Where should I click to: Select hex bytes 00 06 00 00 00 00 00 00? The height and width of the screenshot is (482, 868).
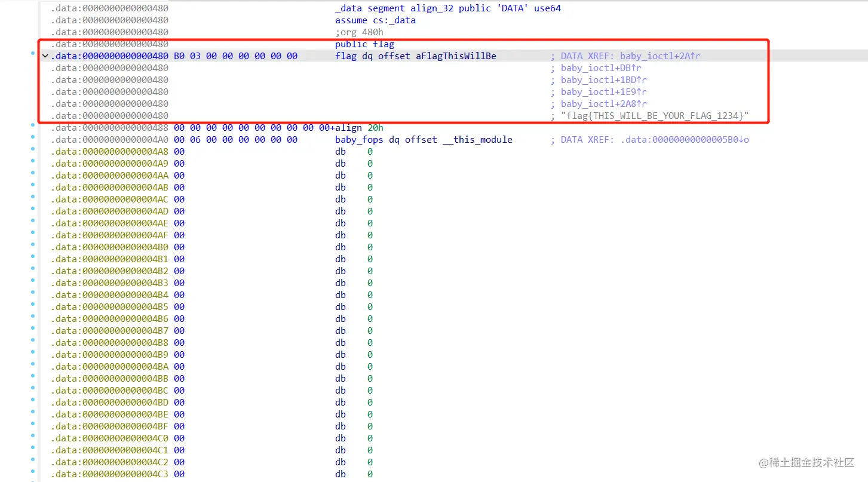[235, 140]
